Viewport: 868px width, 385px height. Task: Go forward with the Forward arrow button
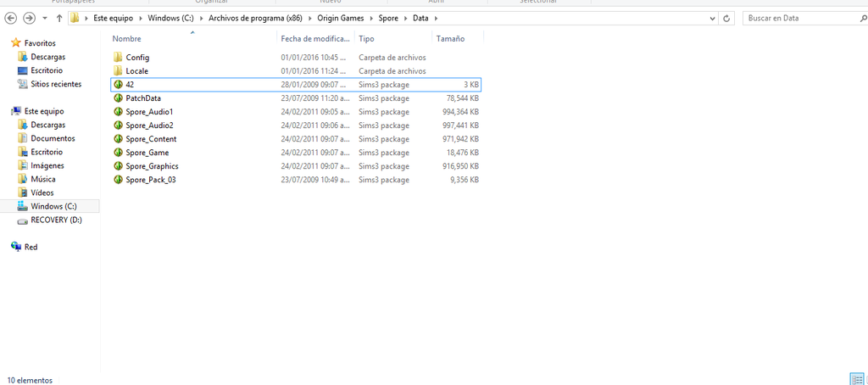(x=30, y=19)
